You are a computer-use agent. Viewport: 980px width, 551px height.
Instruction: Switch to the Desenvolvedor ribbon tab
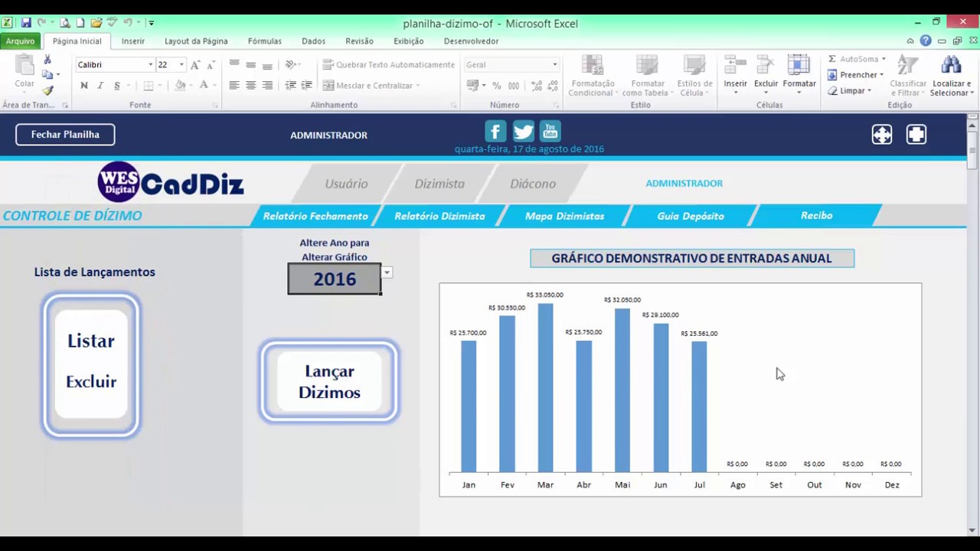(x=472, y=41)
